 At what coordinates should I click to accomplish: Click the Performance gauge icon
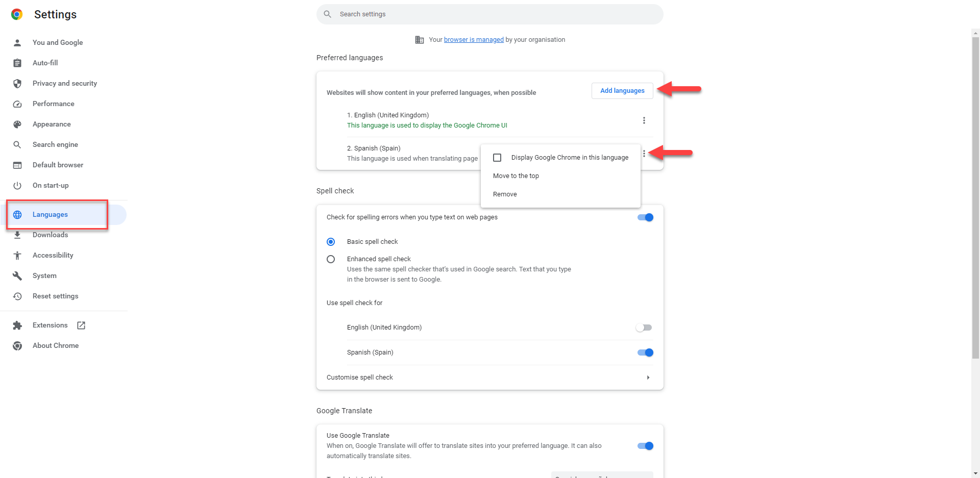tap(17, 104)
